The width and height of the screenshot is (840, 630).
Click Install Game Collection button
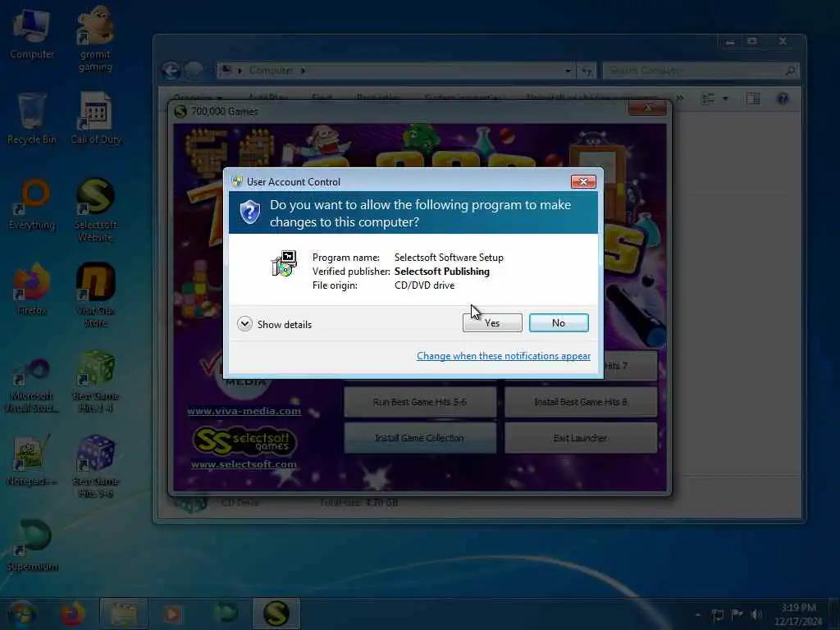[420, 438]
